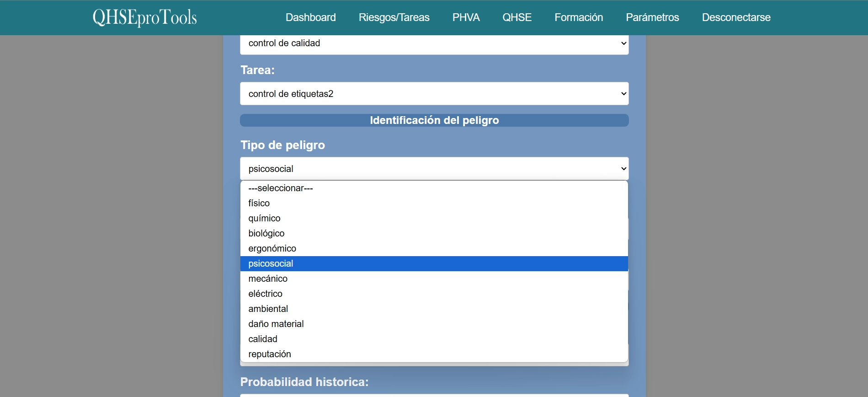Select reputación from the list
Image resolution: width=868 pixels, height=397 pixels.
point(270,354)
